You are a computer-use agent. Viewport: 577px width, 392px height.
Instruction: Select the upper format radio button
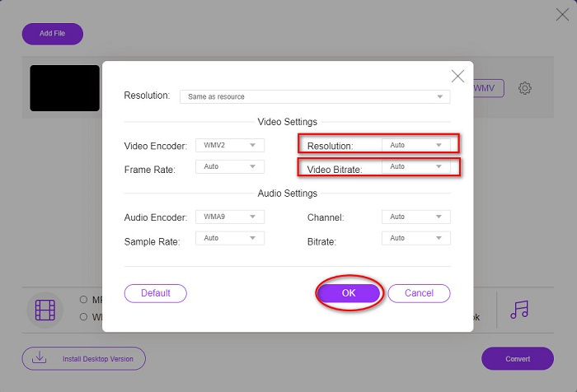84,300
